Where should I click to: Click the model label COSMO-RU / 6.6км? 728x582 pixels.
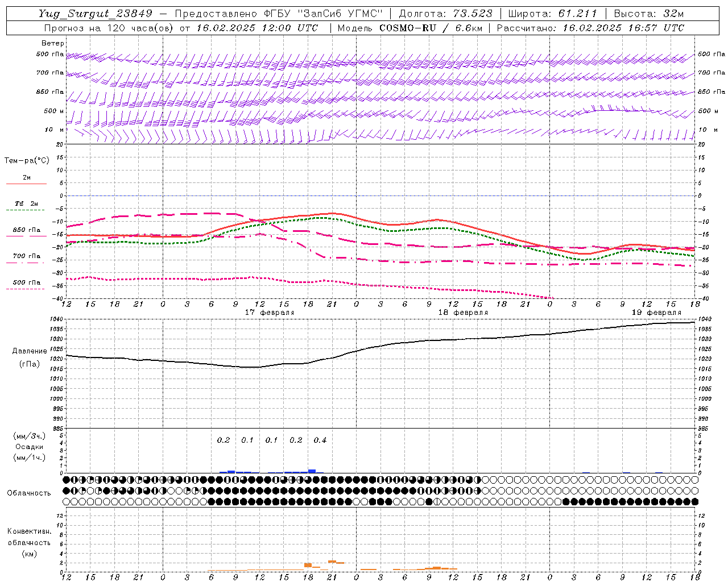(x=431, y=28)
